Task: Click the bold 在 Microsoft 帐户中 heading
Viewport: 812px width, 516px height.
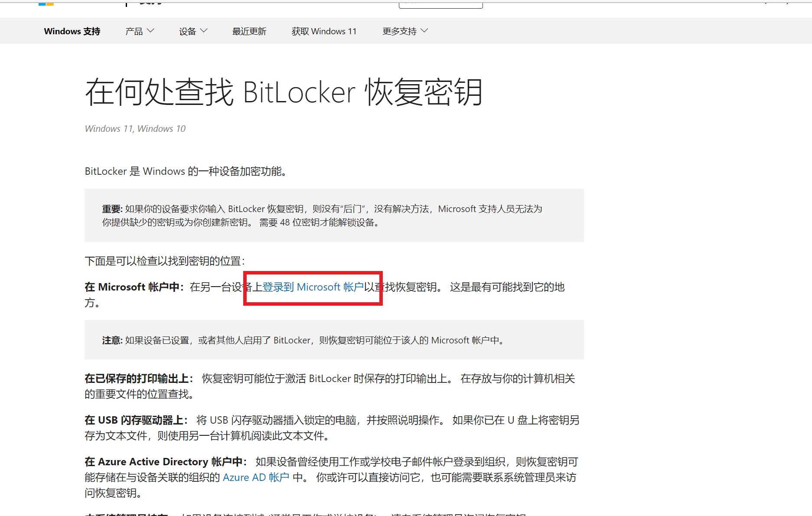Action: 134,287
